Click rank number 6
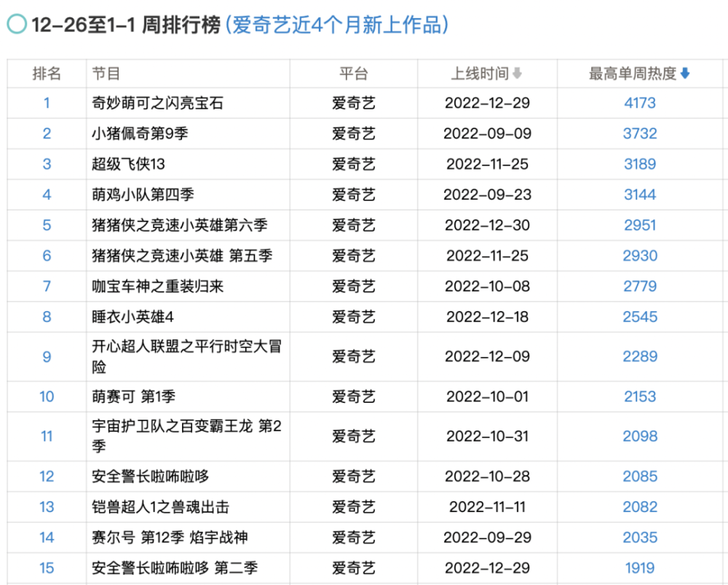Viewport: 728px width, 585px height. tap(47, 256)
